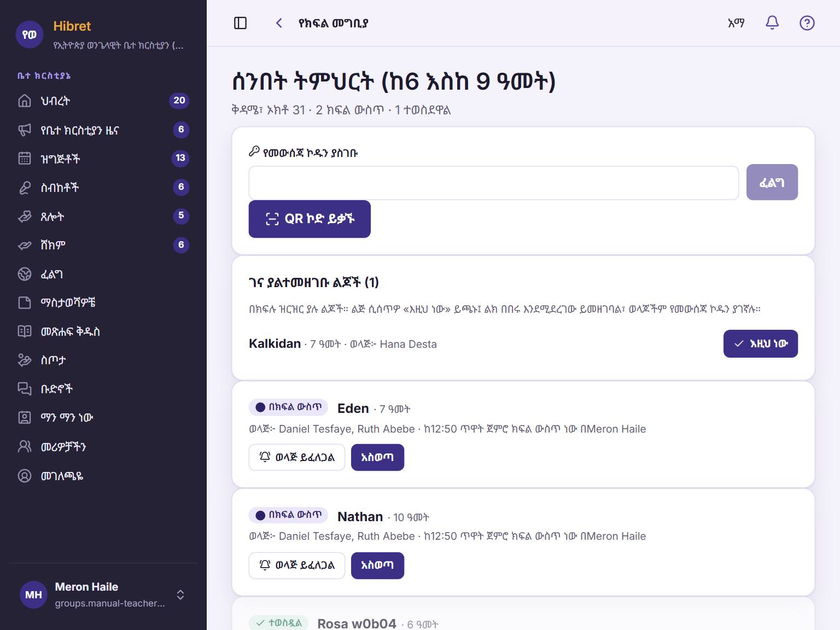840x630 pixels.
Task: Expand the Meron Haile account menu
Action: (103, 594)
